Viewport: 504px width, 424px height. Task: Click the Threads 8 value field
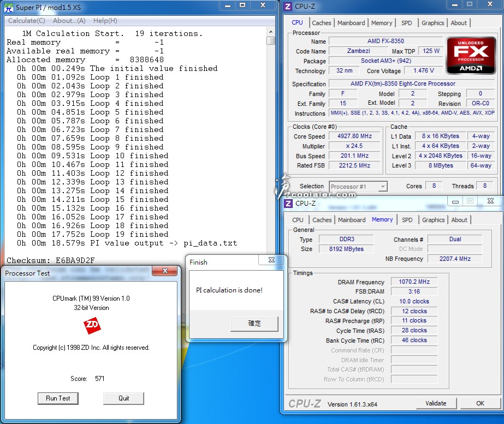485,186
